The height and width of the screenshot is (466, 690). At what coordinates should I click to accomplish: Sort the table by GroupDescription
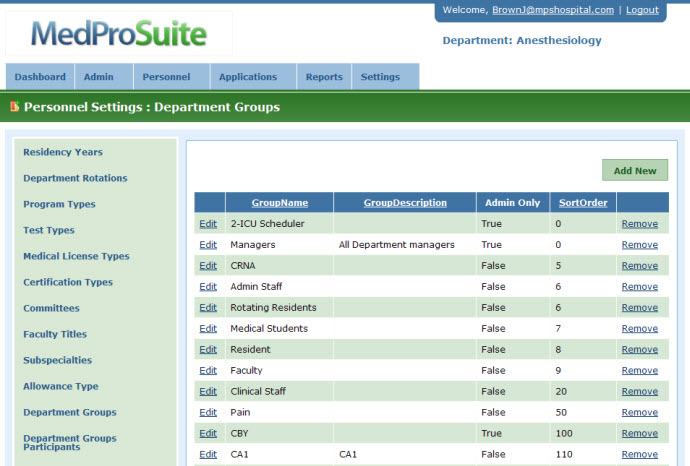[x=405, y=203]
